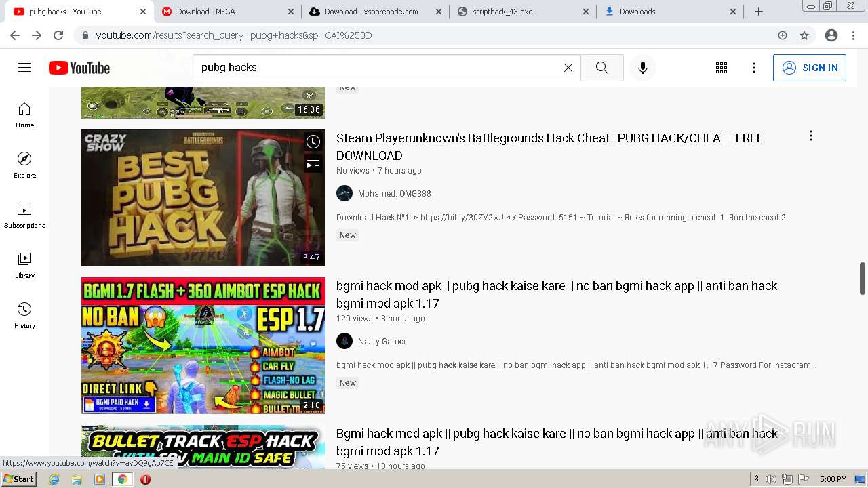Close the Download - MEGA tab

click(290, 12)
